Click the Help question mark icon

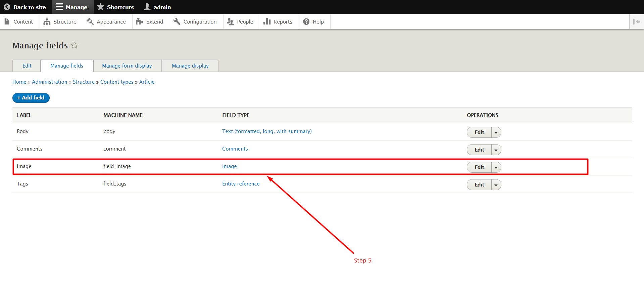coord(306,22)
